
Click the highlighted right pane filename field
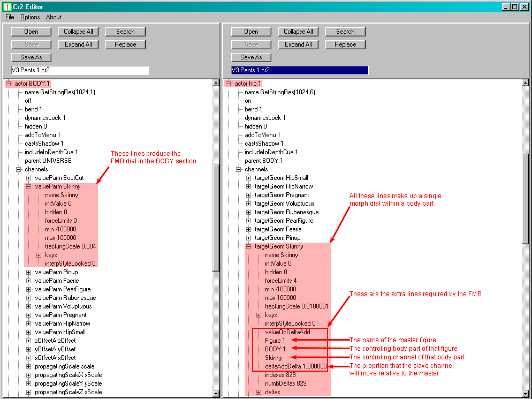(x=300, y=70)
